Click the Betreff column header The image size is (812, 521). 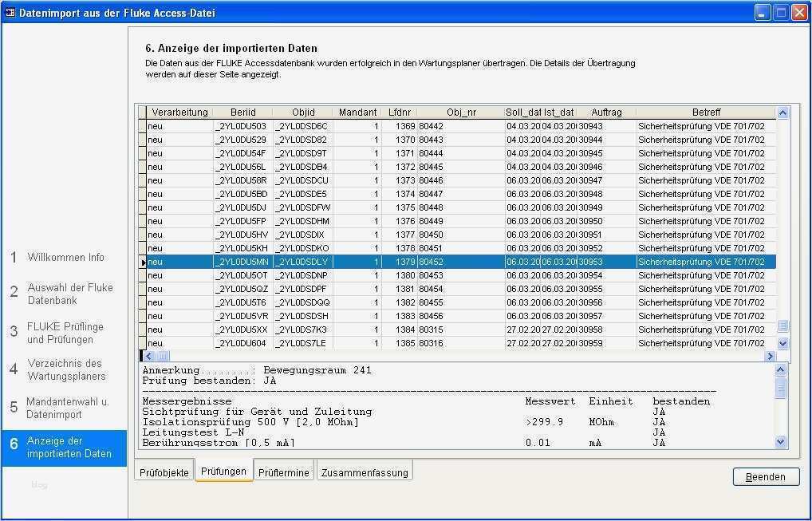[707, 112]
